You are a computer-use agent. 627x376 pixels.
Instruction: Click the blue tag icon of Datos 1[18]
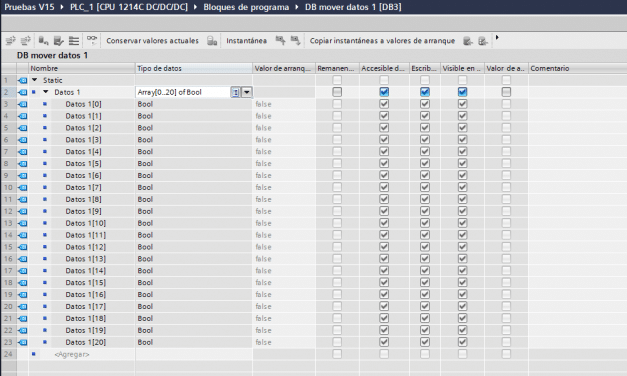23,318
